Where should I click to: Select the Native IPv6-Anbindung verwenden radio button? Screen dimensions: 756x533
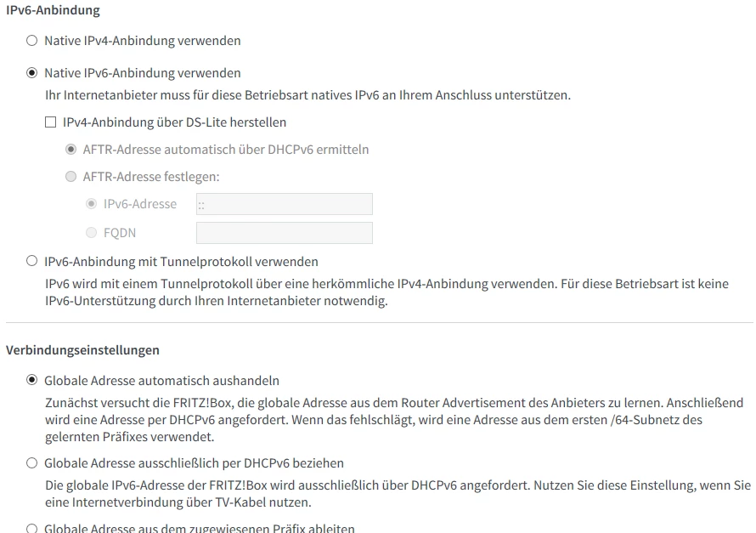click(x=32, y=73)
